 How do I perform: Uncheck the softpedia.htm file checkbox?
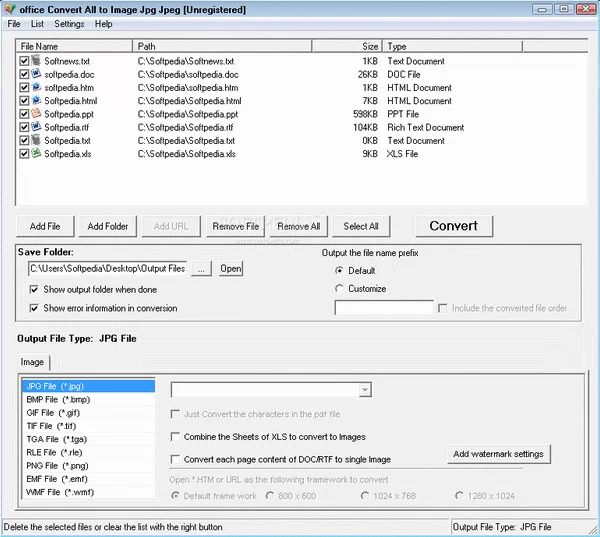(24, 88)
